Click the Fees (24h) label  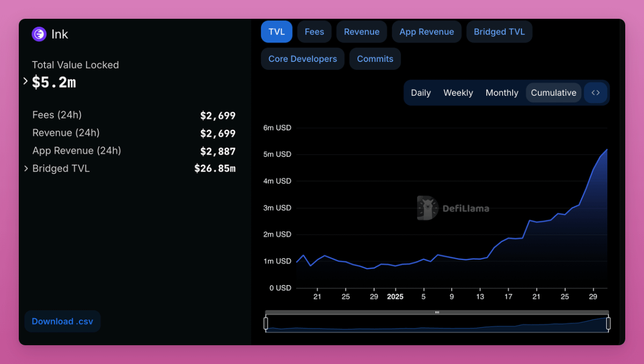click(x=57, y=115)
